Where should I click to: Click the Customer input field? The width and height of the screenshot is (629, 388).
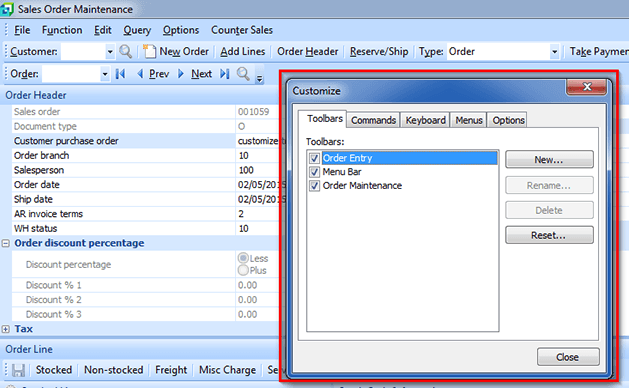tap(83, 52)
